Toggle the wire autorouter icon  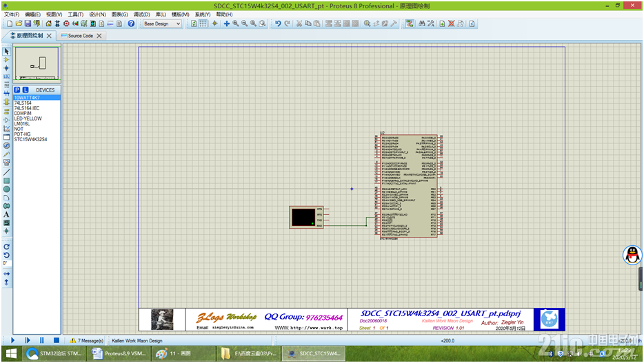[410, 24]
